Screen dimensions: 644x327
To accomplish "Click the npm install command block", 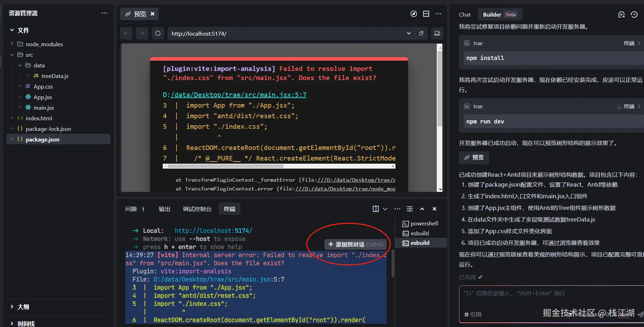I will point(554,58).
